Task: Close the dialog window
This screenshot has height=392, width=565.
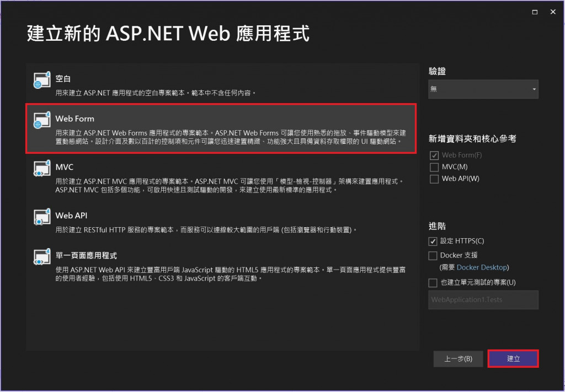Action: [553, 12]
